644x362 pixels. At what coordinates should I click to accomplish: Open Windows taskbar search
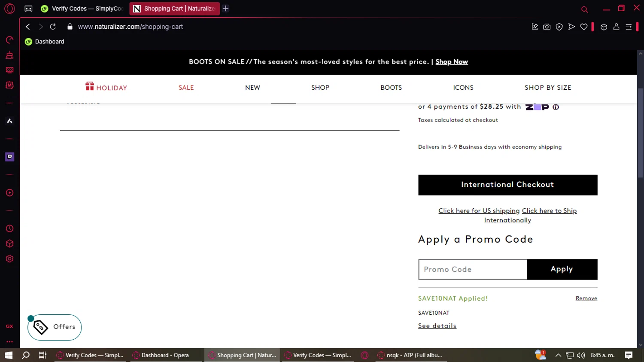click(x=26, y=355)
